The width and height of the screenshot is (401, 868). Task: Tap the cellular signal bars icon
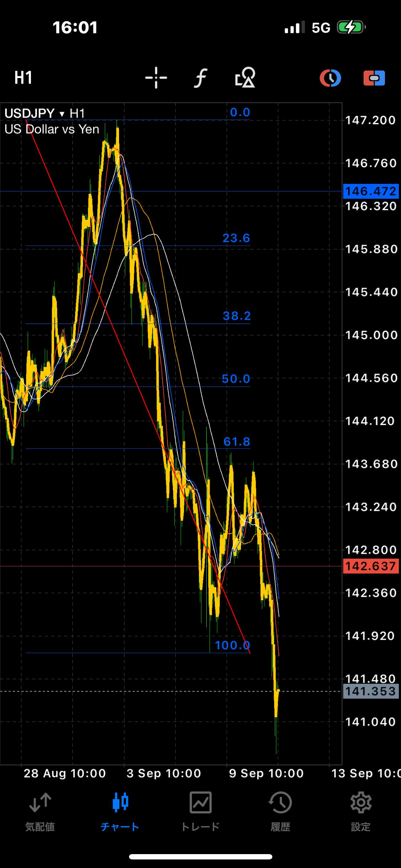(295, 27)
